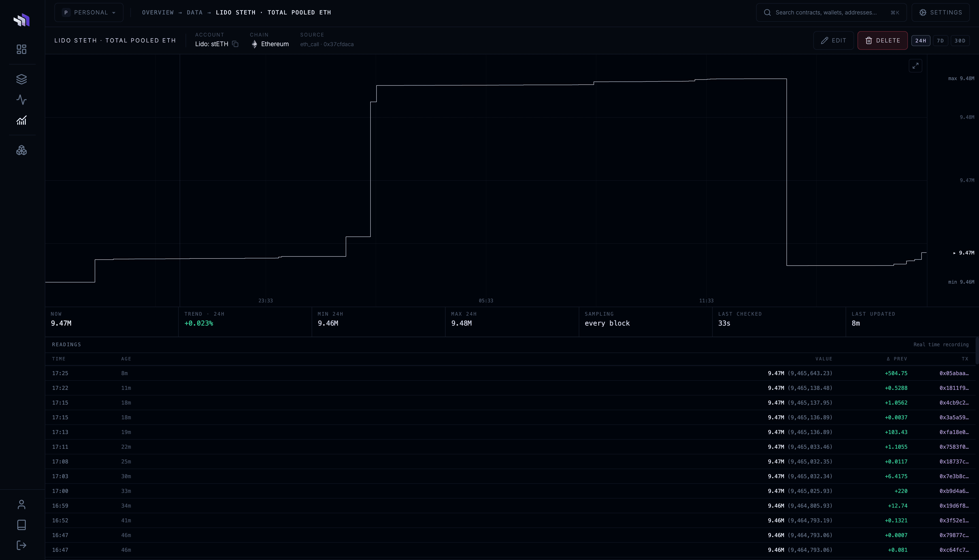This screenshot has width=979, height=560.
Task: Click the source eth_call · 0x37cfdaca text
Action: coord(327,44)
